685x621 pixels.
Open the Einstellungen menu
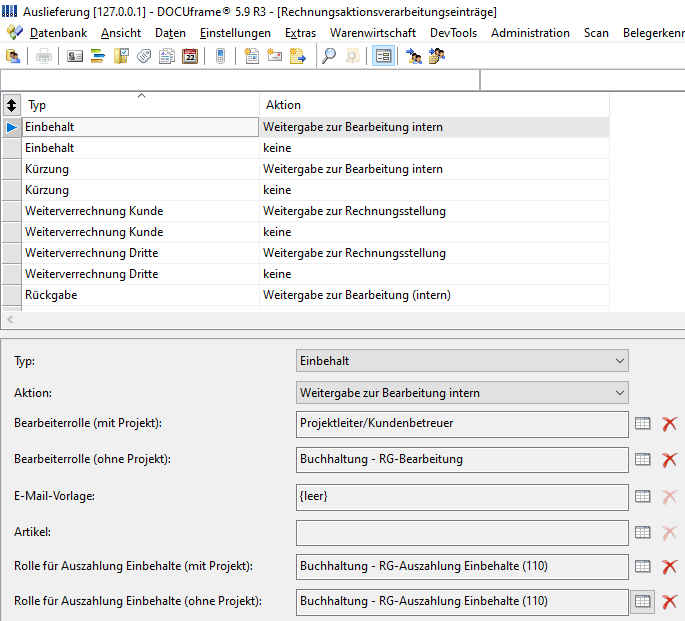click(x=235, y=33)
